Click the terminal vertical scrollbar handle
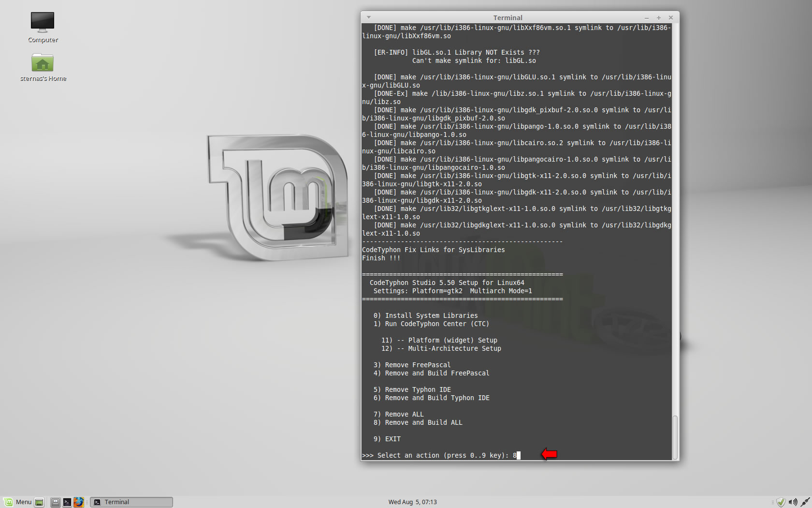Screen dimensions: 812x508 tap(675, 437)
